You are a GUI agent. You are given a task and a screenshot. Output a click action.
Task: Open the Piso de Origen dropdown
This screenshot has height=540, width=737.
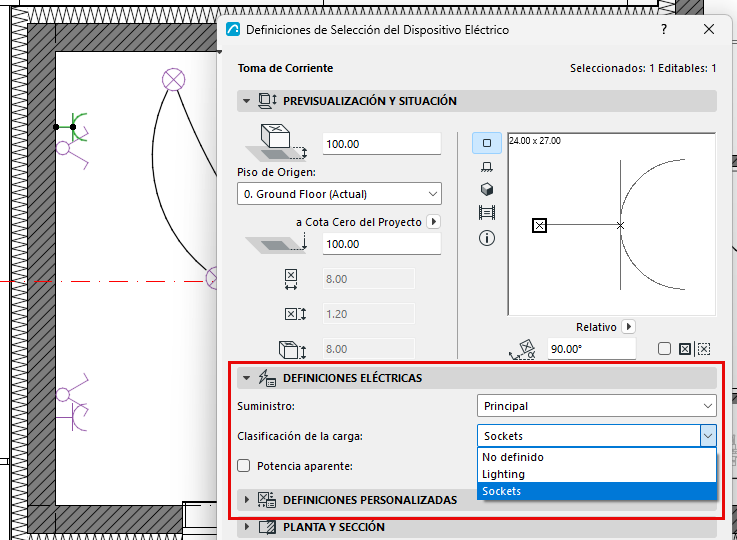pyautogui.click(x=339, y=194)
